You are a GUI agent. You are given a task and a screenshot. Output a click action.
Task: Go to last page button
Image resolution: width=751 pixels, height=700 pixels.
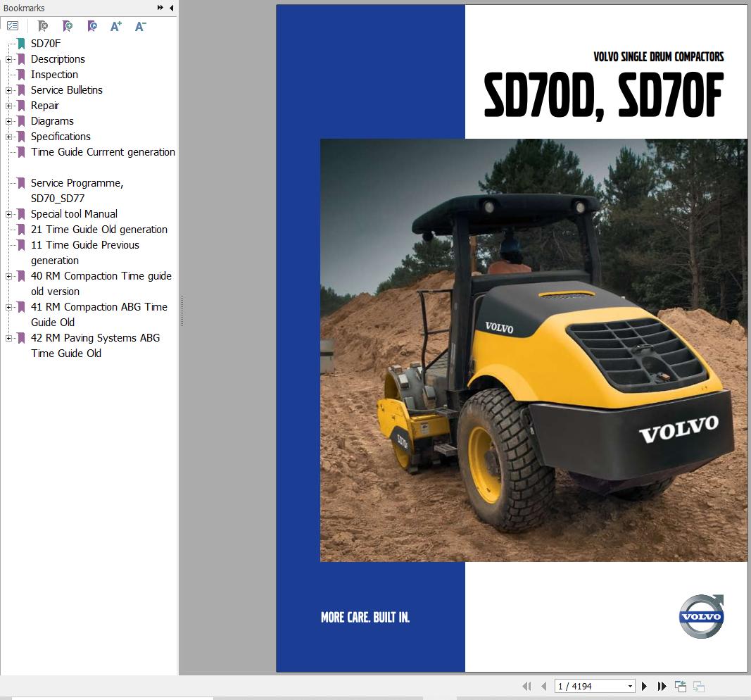click(x=662, y=686)
